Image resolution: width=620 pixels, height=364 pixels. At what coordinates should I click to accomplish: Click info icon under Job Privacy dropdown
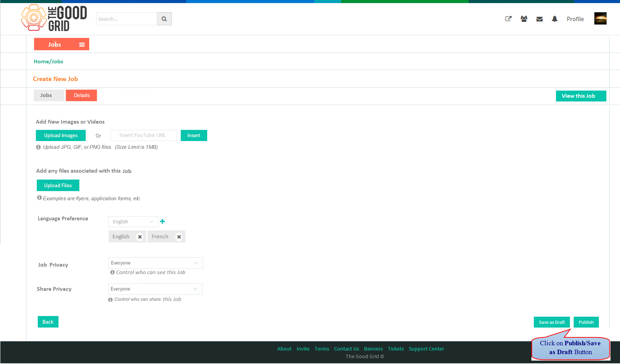click(112, 272)
